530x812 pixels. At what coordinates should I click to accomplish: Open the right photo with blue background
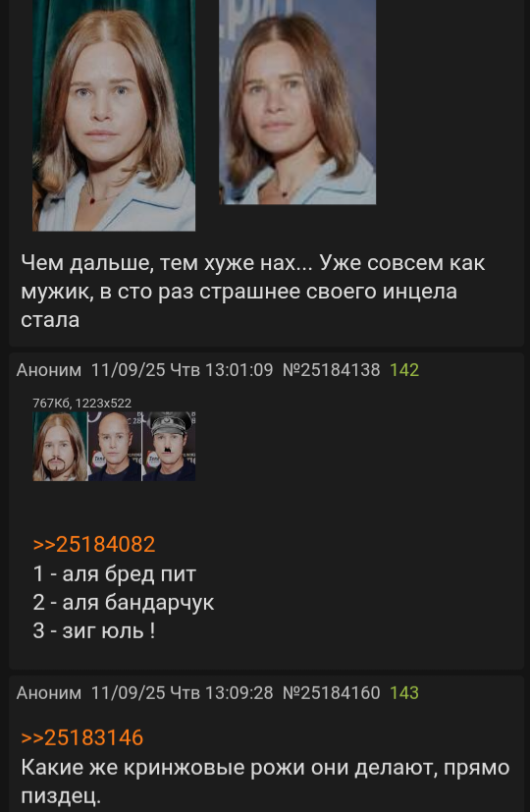coord(297,102)
